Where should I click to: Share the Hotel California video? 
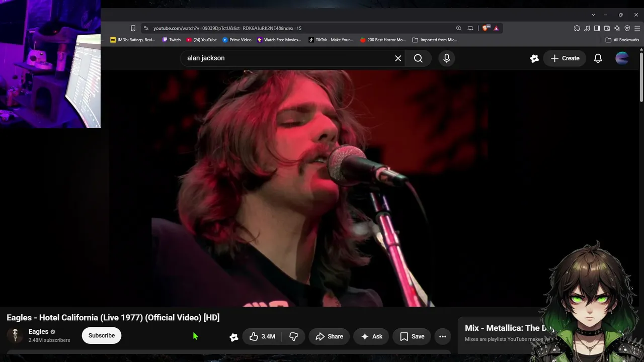point(329,336)
